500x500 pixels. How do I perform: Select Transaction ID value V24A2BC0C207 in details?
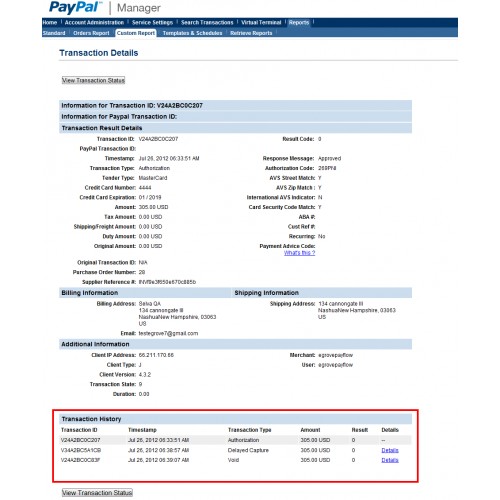point(158,139)
